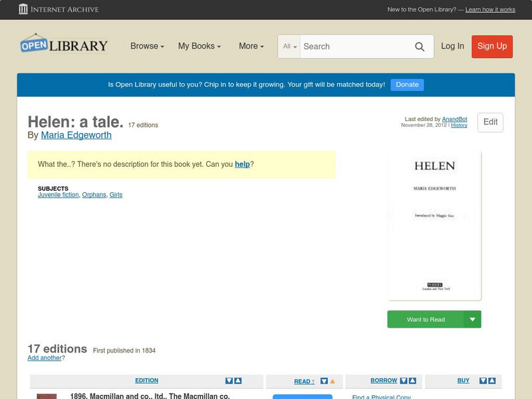Click the help link in the description notice
The height and width of the screenshot is (399, 532).
243,164
